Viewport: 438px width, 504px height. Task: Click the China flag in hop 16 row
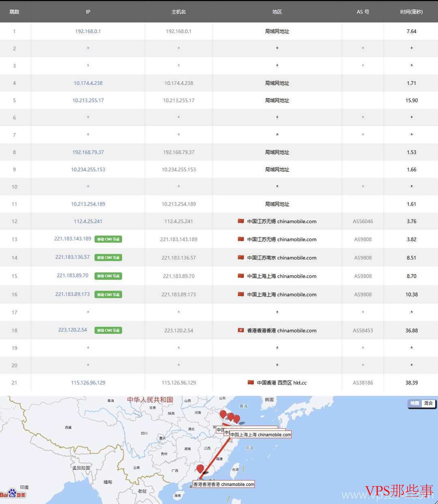(x=241, y=294)
